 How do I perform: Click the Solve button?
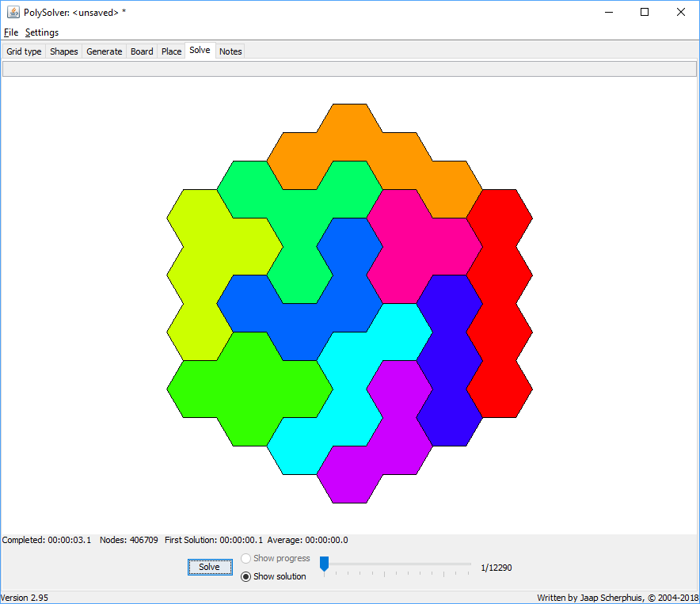(x=210, y=567)
